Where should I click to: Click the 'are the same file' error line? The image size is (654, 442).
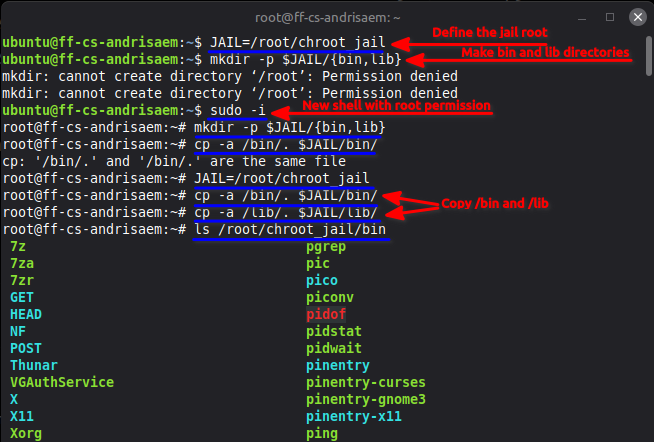click(x=174, y=161)
